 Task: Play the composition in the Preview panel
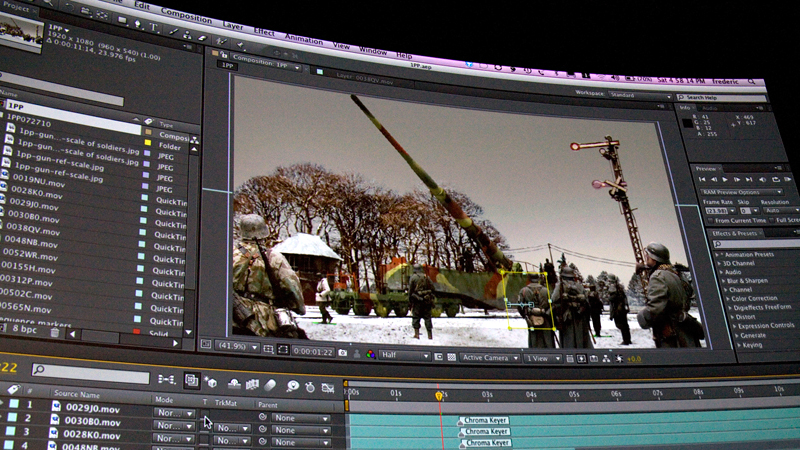tap(725, 180)
